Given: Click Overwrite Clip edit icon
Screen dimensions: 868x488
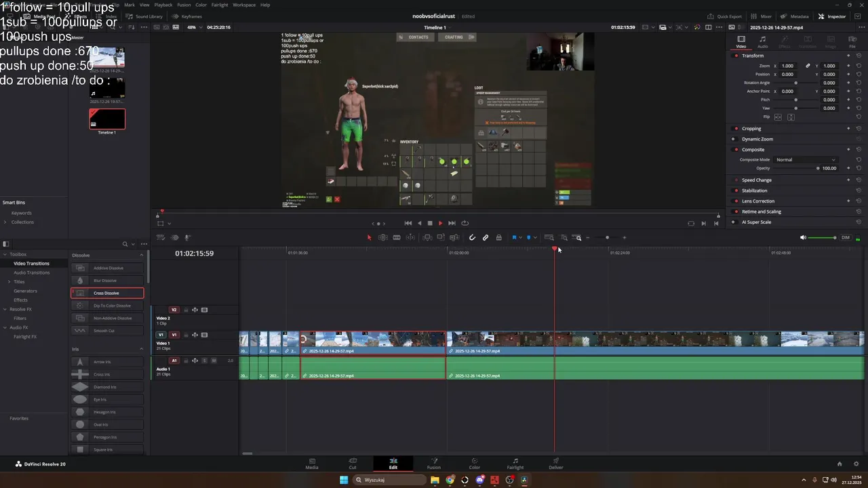Looking at the screenshot, I should [x=441, y=237].
